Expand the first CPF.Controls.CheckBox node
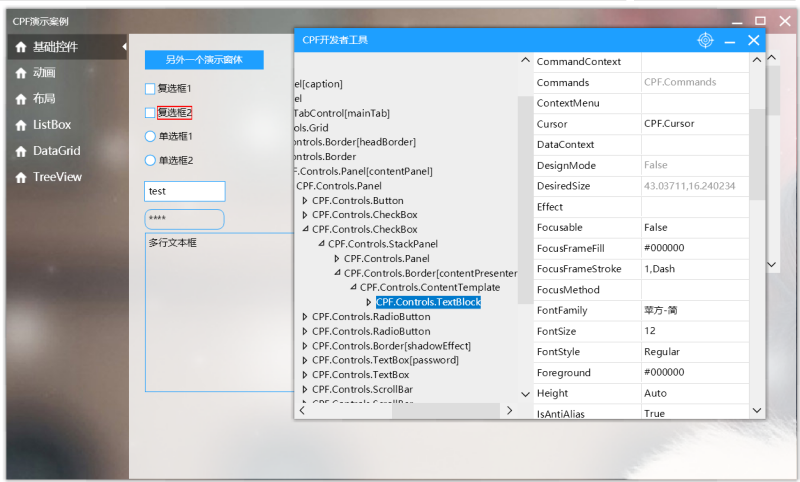 tap(305, 215)
